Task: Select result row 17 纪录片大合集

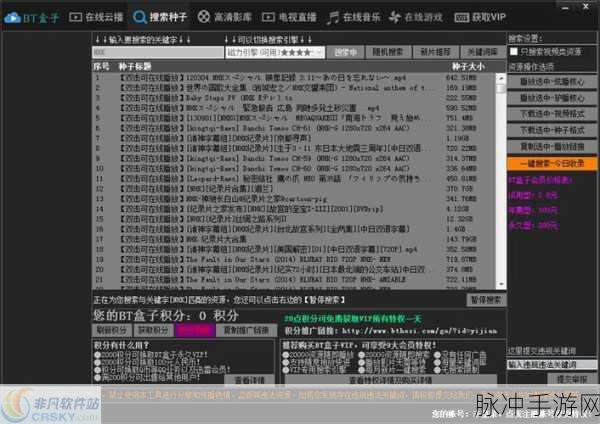Action: click(x=294, y=239)
